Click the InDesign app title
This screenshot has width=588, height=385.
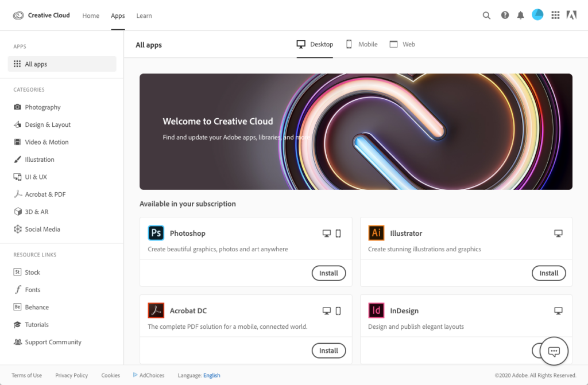click(404, 311)
